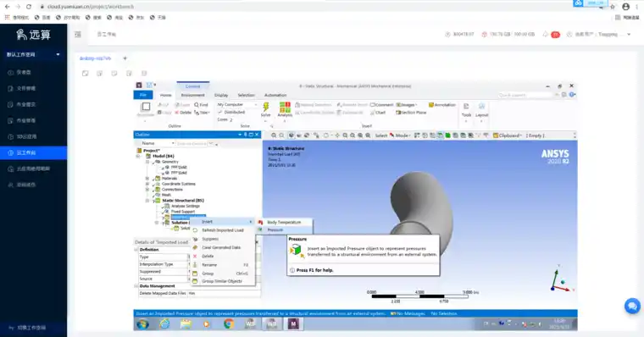The height and width of the screenshot is (337, 644).
Task: Insert a Chart from the ribbon
Action: click(378, 113)
